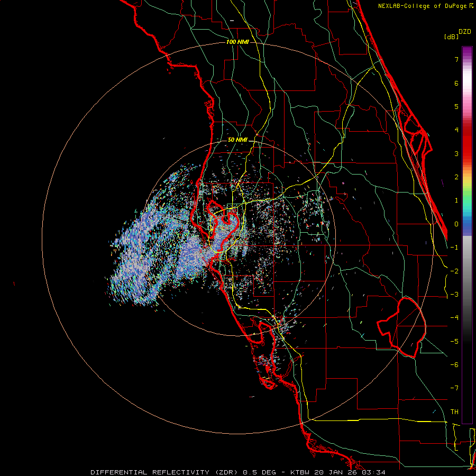Click the 100 NMI range ring label
Image resolution: width=476 pixels, height=476 pixels.
[x=237, y=42]
